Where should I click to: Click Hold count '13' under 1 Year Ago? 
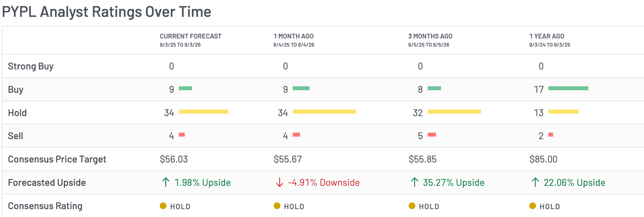tap(539, 113)
